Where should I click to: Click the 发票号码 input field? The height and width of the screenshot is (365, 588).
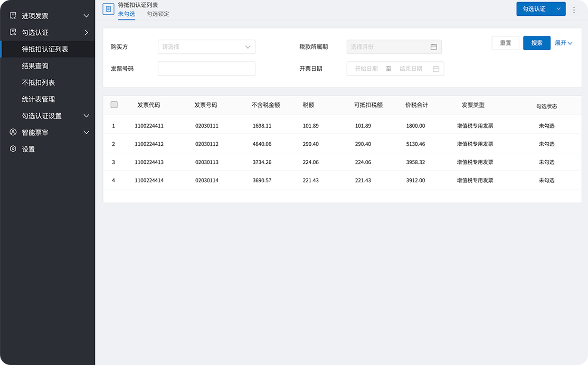click(x=206, y=69)
